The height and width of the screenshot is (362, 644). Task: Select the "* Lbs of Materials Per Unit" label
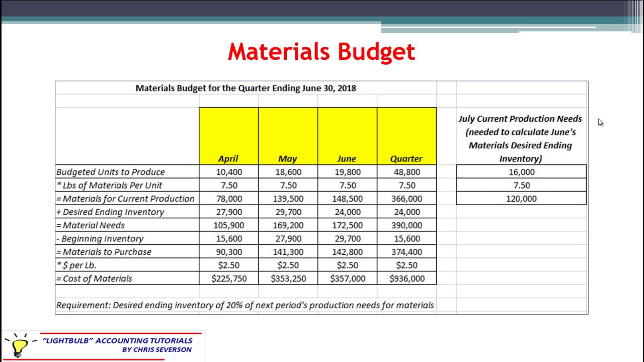click(x=109, y=185)
